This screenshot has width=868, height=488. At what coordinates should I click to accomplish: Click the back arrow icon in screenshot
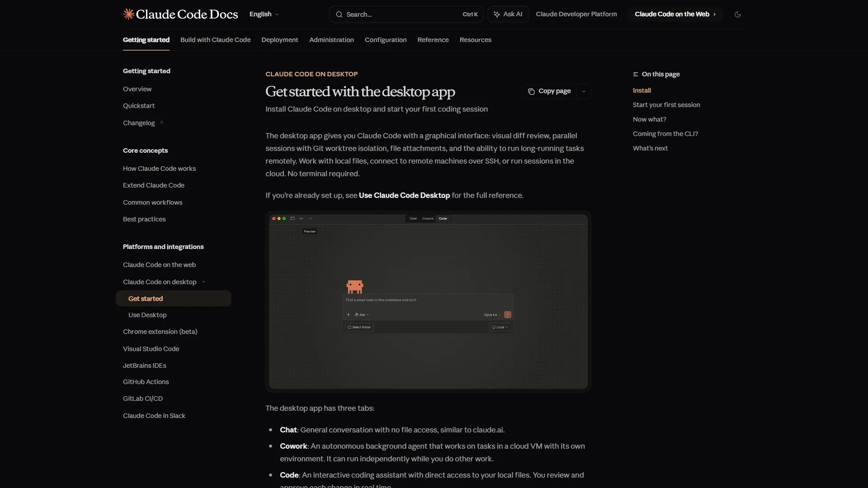[x=302, y=219]
